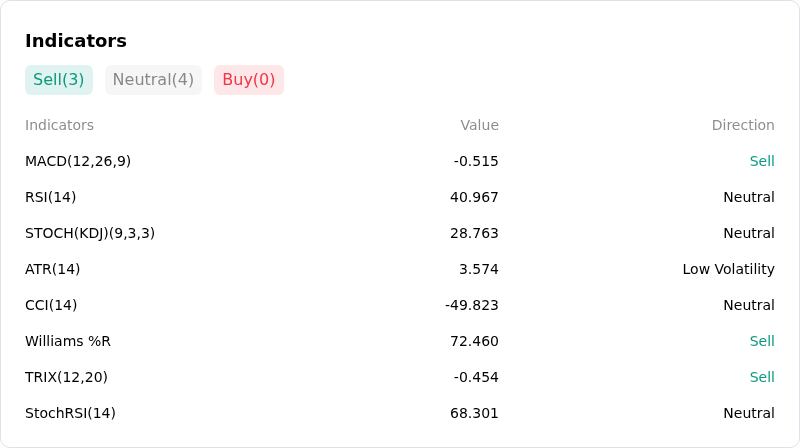
Task: Select the Neutral(4) filter chip
Action: [x=153, y=80]
